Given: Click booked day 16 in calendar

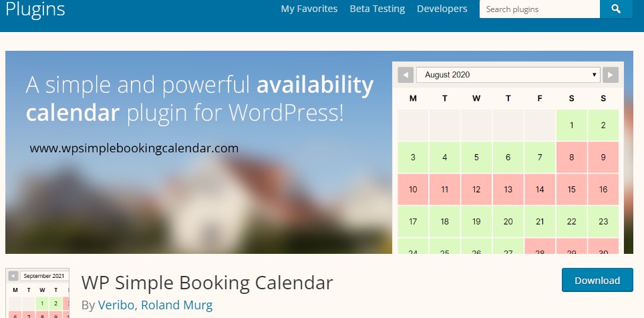Looking at the screenshot, I should 603,190.
